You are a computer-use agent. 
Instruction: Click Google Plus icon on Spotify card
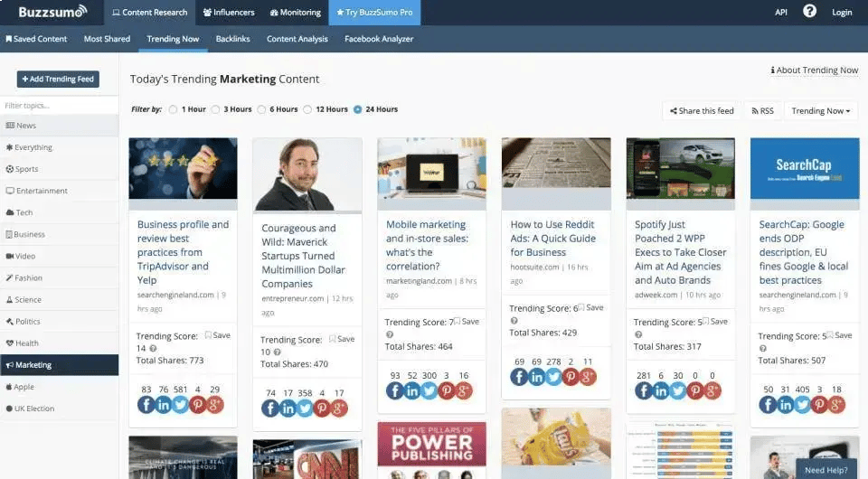(x=712, y=391)
